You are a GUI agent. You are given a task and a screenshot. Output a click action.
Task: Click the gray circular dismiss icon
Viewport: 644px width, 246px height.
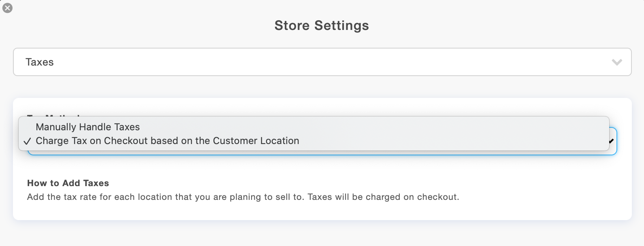click(7, 7)
